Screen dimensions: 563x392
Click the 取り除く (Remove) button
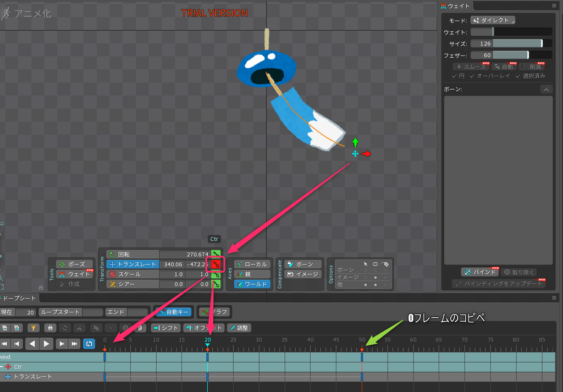pyautogui.click(x=519, y=272)
